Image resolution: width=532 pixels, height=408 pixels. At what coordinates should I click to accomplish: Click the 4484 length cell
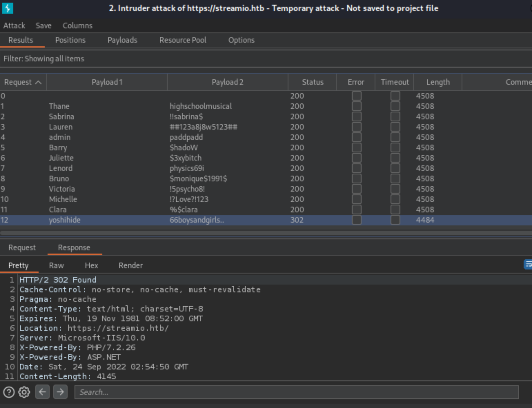[x=425, y=220]
